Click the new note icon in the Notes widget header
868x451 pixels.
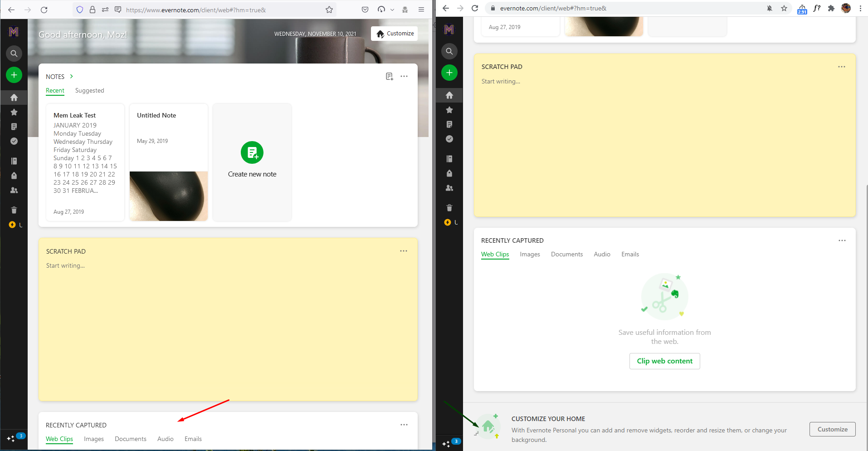(390, 76)
